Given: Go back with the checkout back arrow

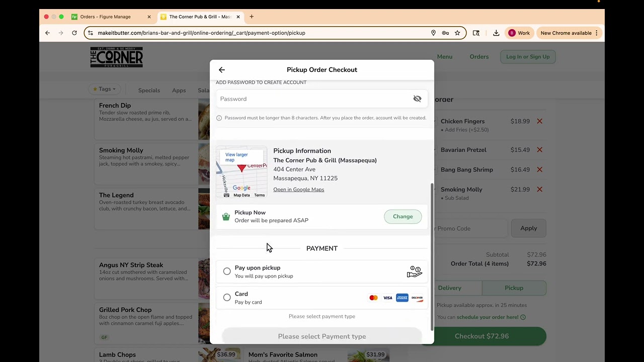Looking at the screenshot, I should click(222, 70).
